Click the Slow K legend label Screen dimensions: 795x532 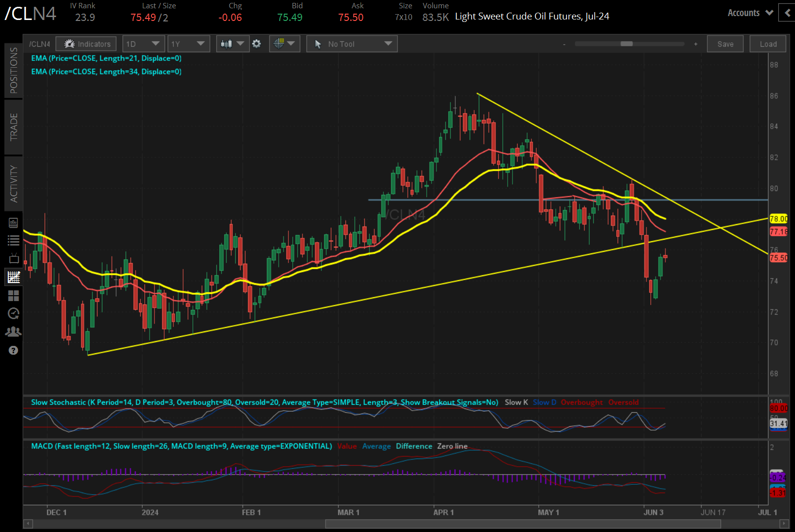point(516,402)
